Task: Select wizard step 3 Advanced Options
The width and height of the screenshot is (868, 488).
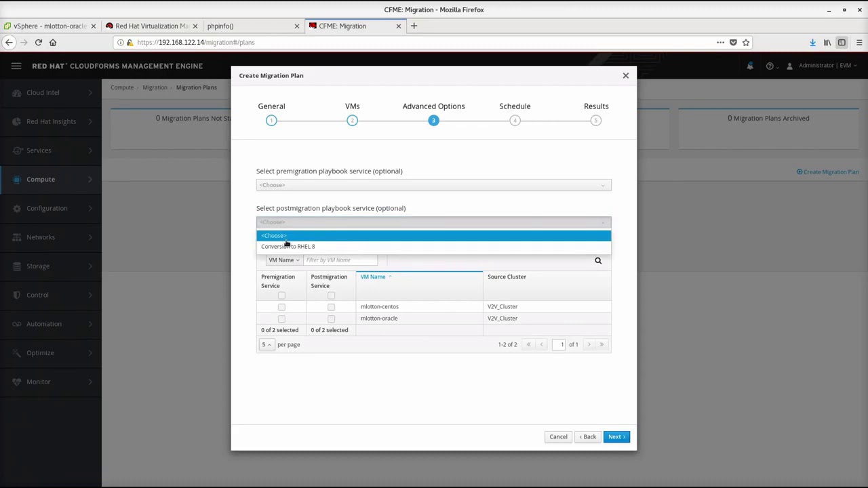Action: tap(433, 120)
